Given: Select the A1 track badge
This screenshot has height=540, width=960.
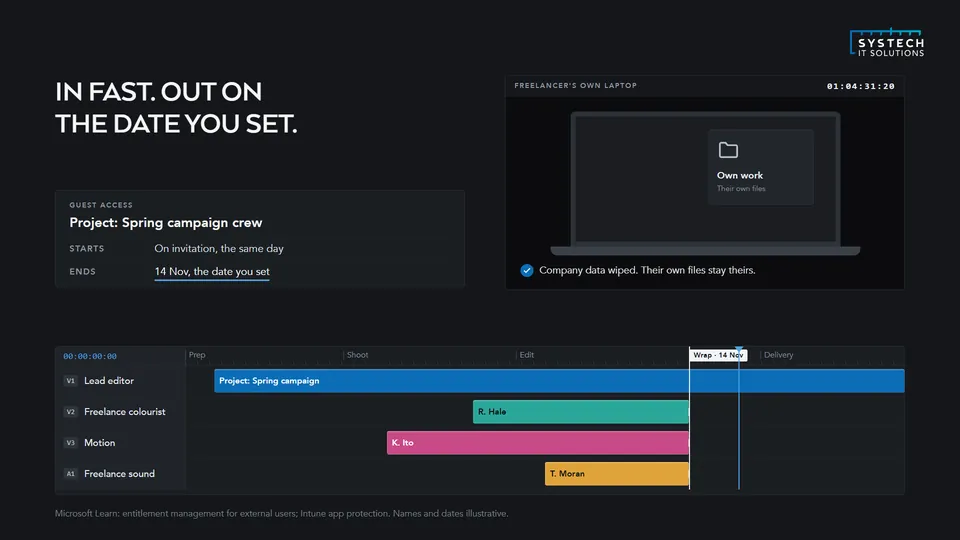Looking at the screenshot, I should 70,474.
